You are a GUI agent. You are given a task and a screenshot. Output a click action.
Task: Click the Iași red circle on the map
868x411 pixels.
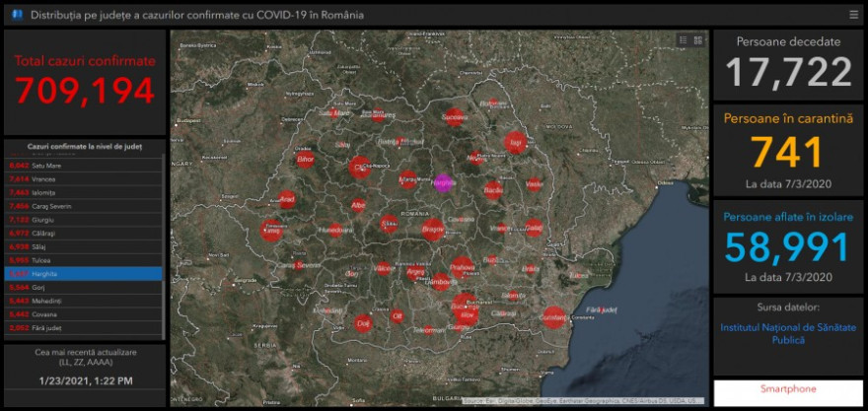coord(515,142)
